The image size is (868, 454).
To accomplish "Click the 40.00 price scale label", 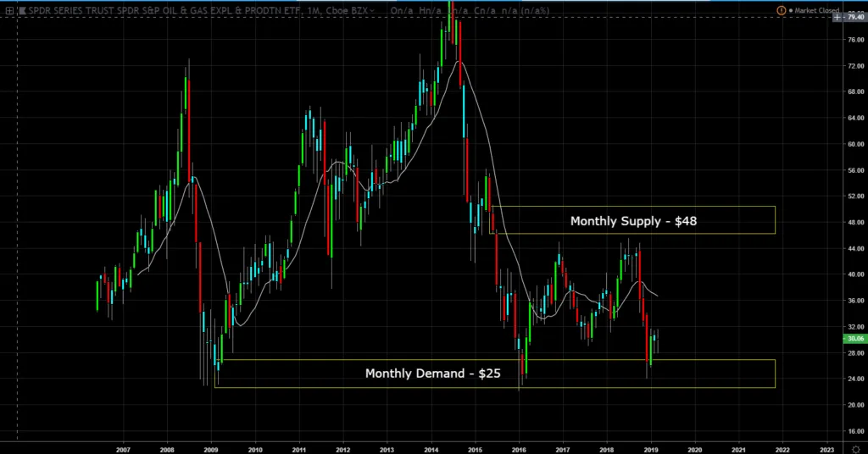I will coord(855,274).
